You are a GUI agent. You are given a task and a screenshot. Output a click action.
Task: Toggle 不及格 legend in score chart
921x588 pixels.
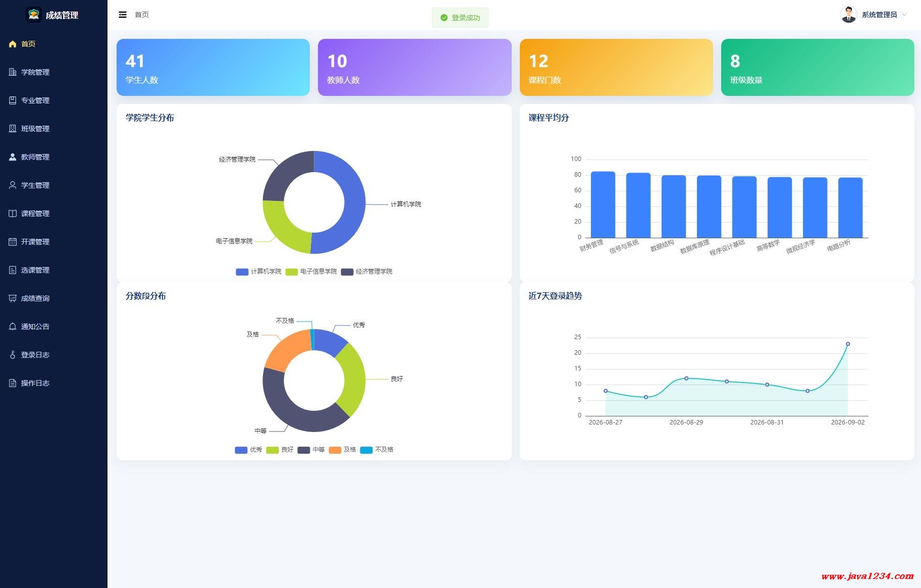click(376, 450)
